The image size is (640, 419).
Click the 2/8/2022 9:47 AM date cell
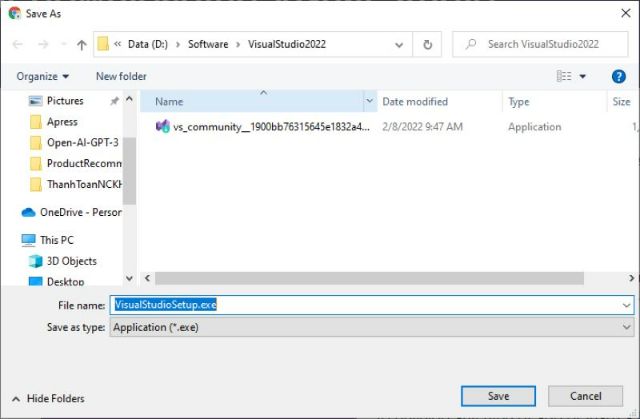pos(422,127)
